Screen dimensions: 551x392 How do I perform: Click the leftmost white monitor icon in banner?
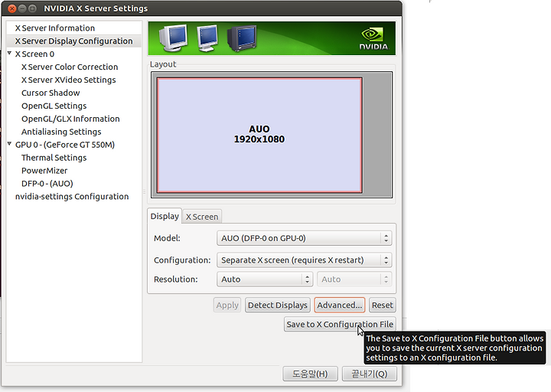point(173,38)
